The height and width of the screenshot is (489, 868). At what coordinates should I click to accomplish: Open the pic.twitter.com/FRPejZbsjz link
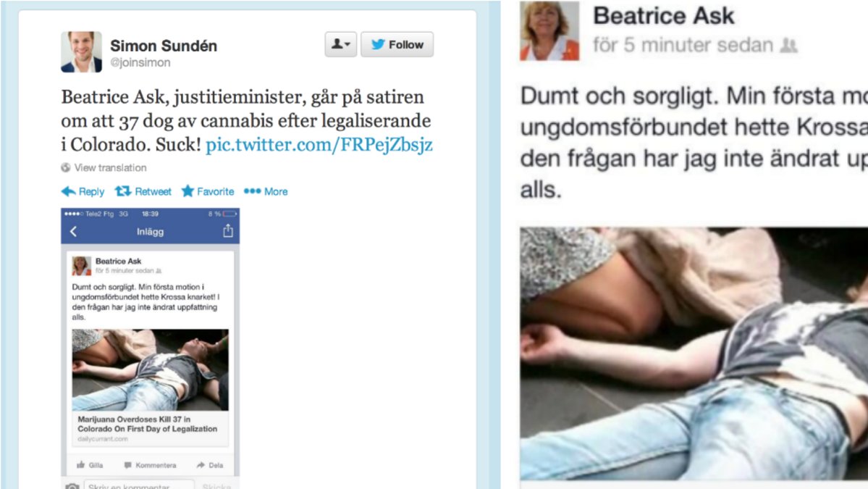coord(319,145)
